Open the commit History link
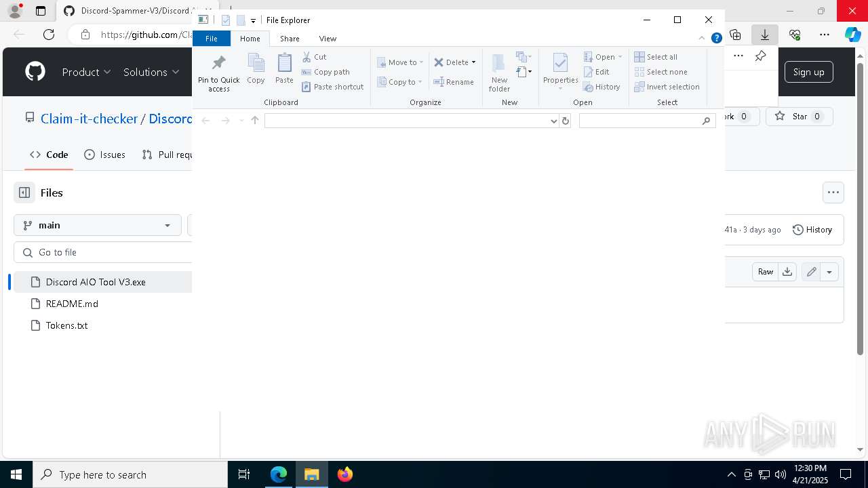The width and height of the screenshot is (868, 488). 812,230
